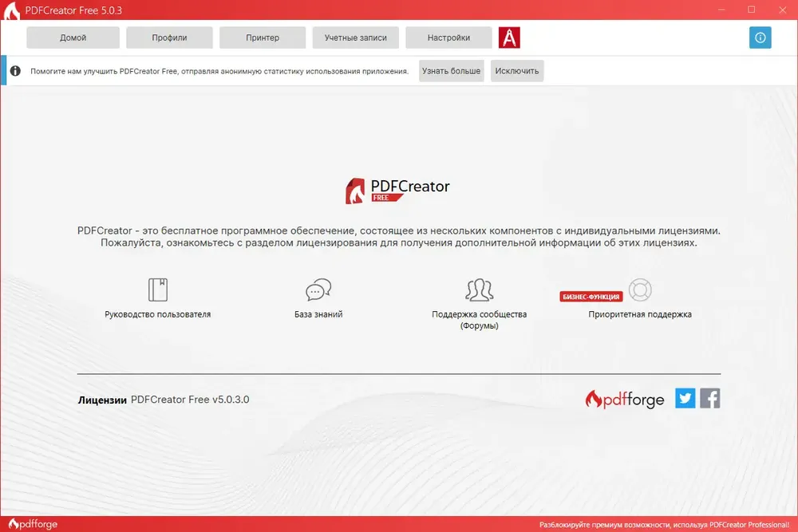
Task: Click the blue info button
Action: point(760,37)
